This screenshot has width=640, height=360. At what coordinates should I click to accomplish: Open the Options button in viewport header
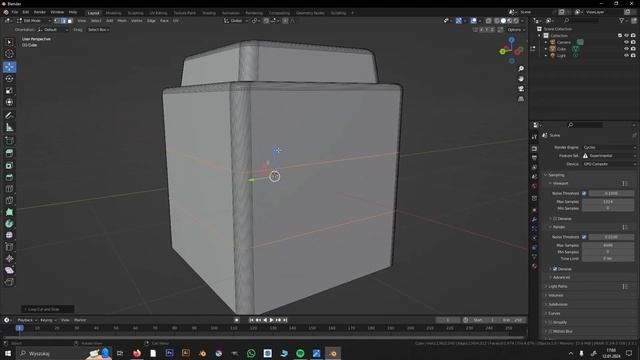click(x=516, y=30)
